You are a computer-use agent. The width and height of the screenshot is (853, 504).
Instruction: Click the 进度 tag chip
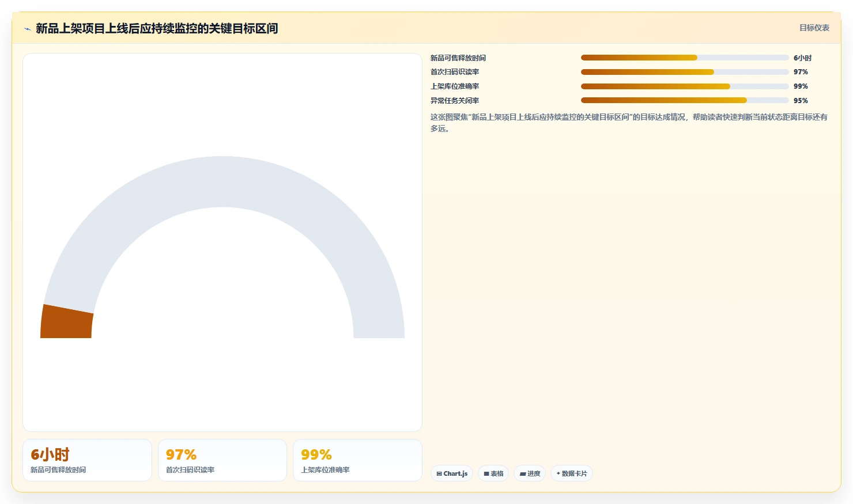(x=530, y=473)
